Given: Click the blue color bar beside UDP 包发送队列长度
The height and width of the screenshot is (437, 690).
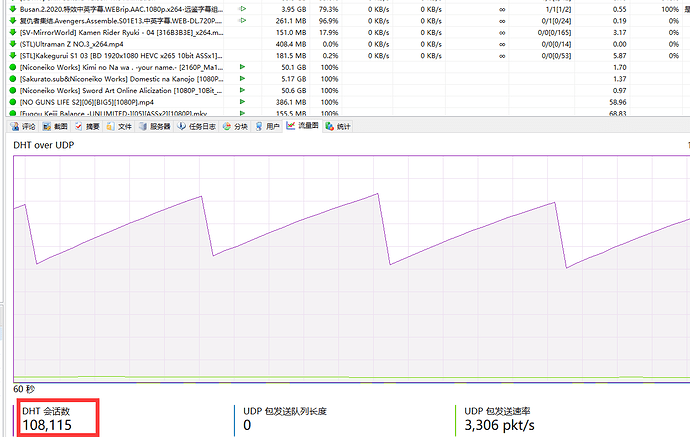Looking at the screenshot, I should [235, 420].
